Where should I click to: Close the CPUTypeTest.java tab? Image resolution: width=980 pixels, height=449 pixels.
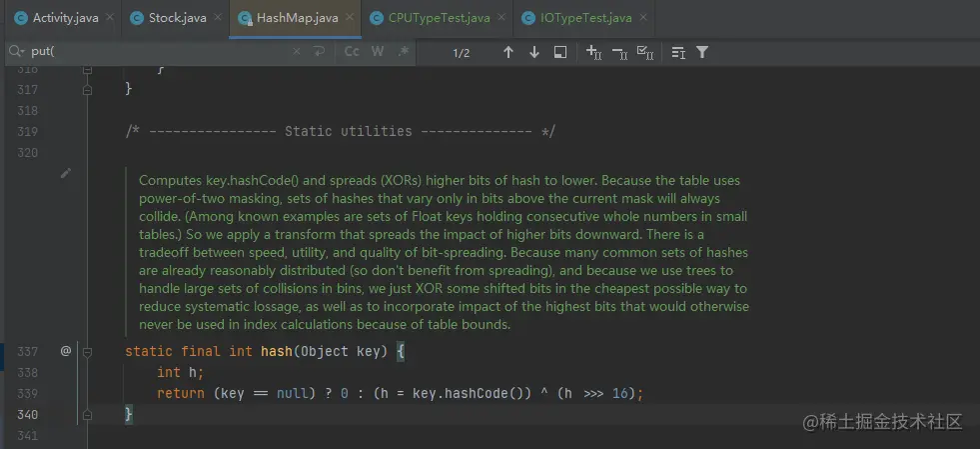tap(501, 18)
